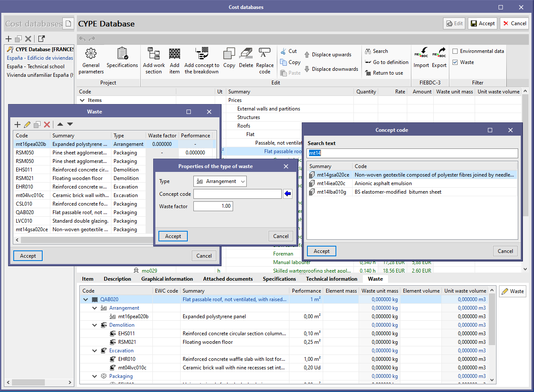534x392 pixels.
Task: Click the Add item icon
Action: click(175, 60)
